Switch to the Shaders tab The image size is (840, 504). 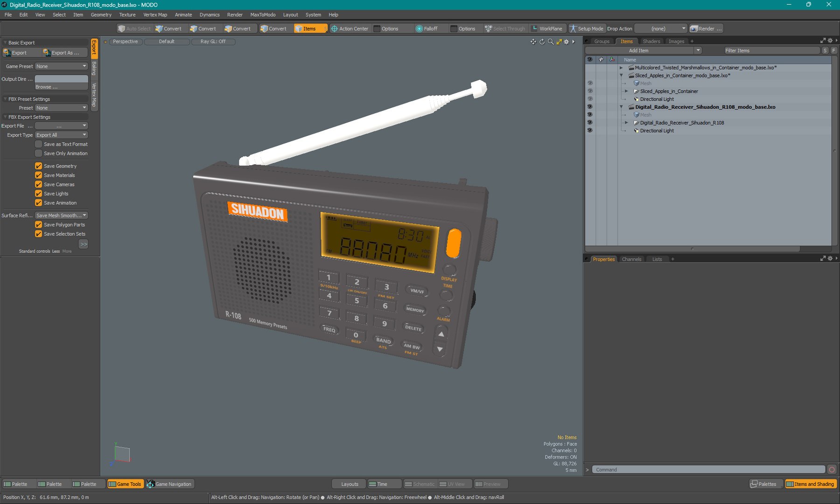(651, 42)
